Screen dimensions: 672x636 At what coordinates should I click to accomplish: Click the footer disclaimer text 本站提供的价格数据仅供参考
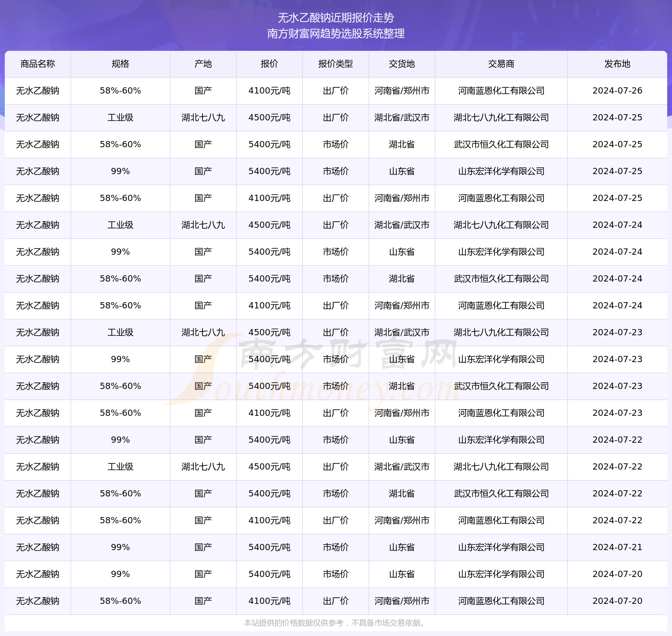(335, 623)
